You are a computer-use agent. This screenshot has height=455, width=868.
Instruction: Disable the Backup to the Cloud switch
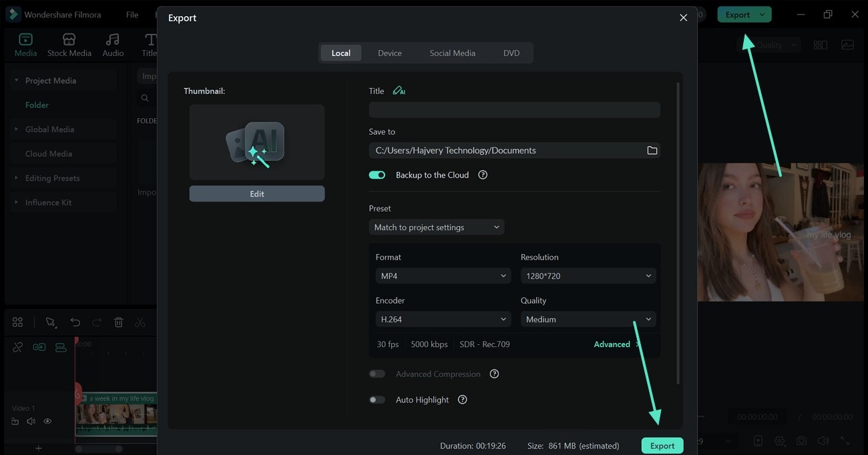pyautogui.click(x=377, y=175)
